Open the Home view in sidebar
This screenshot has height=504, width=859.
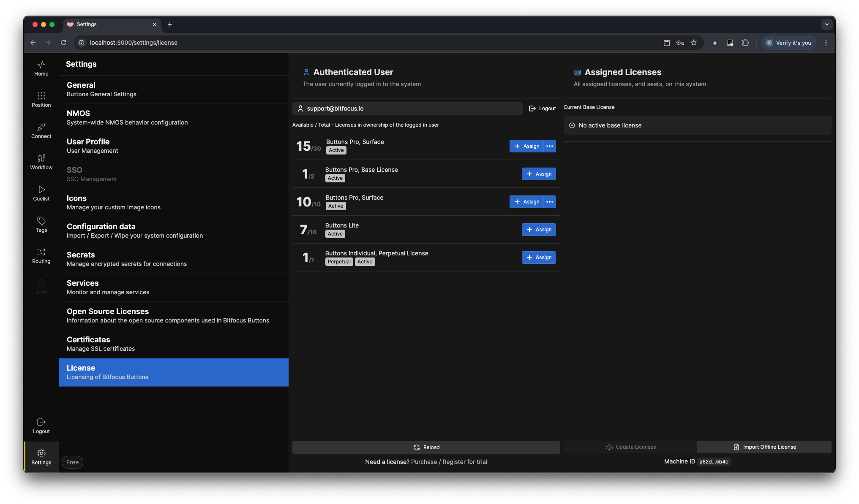coord(41,68)
